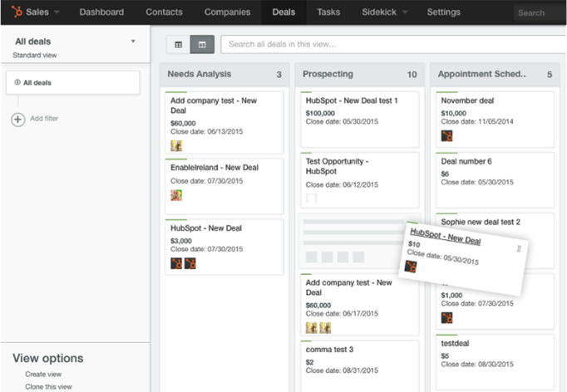Expand the Sidekick menu
Screen dimensions: 567x392
pos(384,12)
